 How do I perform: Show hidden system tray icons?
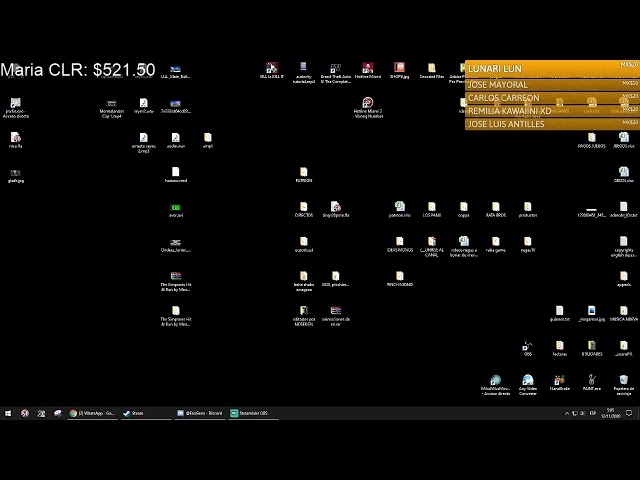click(x=567, y=413)
